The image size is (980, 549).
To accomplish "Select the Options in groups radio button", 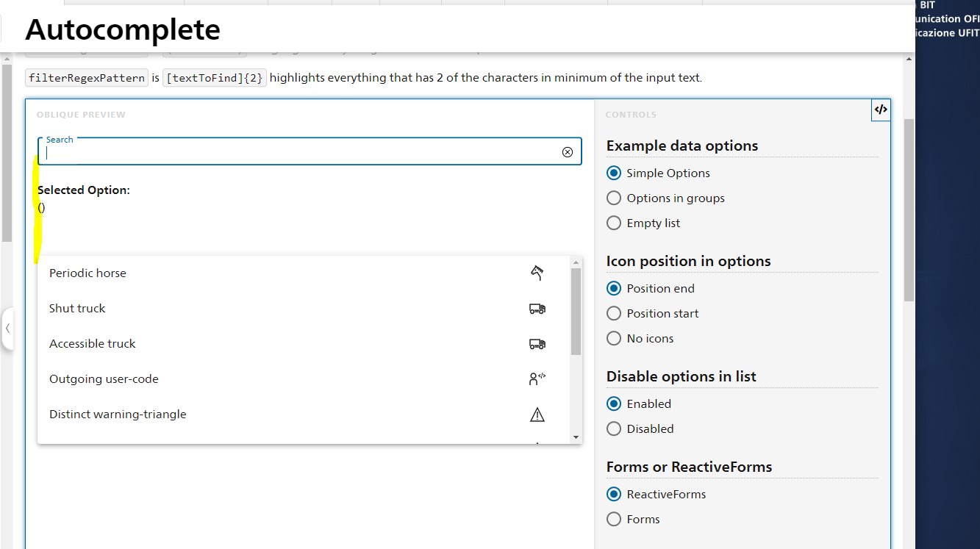I will (x=614, y=197).
